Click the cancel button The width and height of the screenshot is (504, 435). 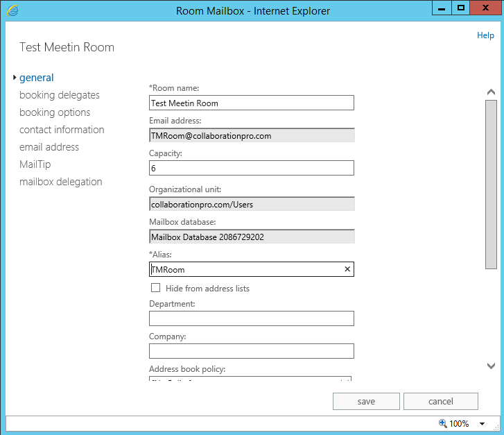(x=441, y=401)
